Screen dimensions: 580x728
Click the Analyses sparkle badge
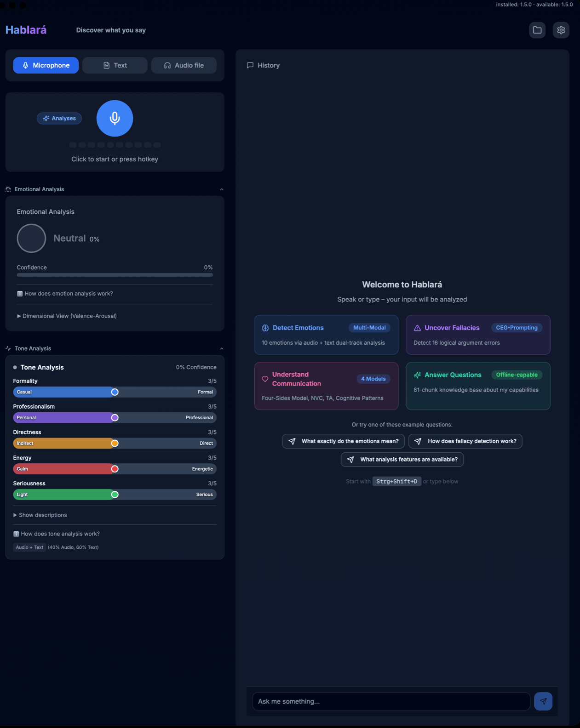(59, 119)
